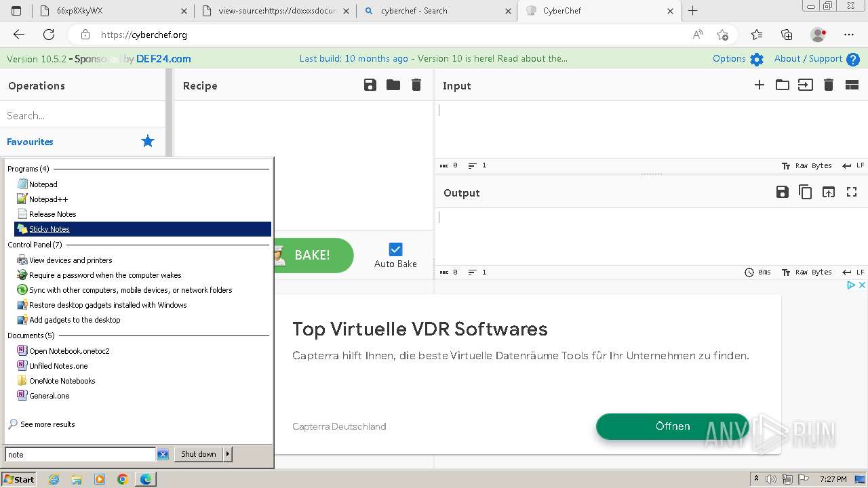868x488 pixels.
Task: Open output LF line ending selector
Action: click(x=853, y=272)
